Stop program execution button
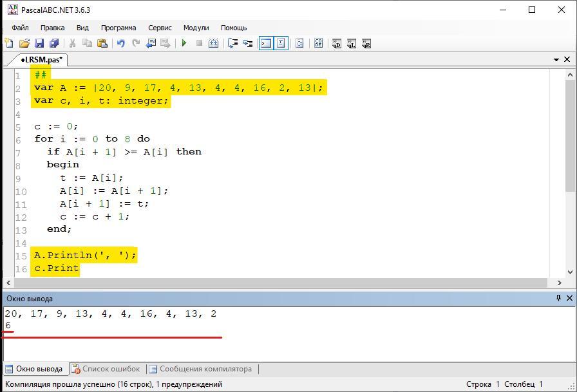This screenshot has height=392, width=577. click(x=199, y=43)
